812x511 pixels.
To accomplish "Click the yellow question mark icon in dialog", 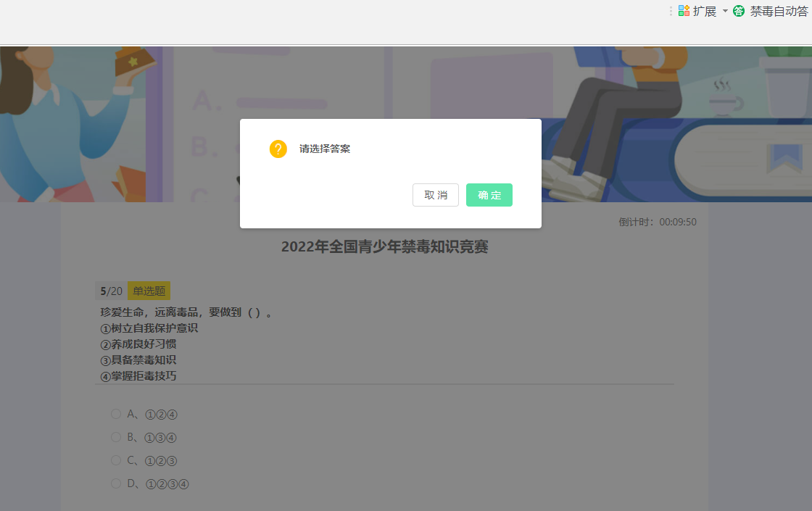I will click(x=278, y=149).
